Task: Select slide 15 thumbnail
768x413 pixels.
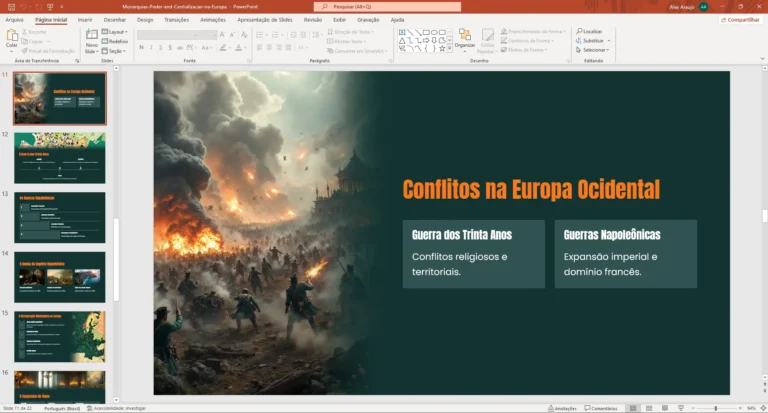Action: click(x=60, y=337)
